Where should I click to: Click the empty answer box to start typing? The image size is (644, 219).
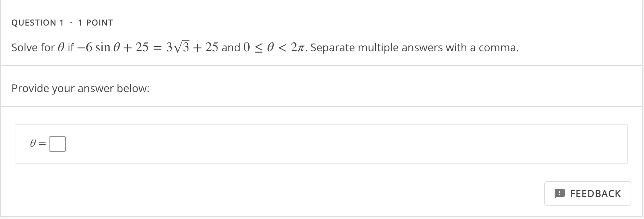coord(57,144)
